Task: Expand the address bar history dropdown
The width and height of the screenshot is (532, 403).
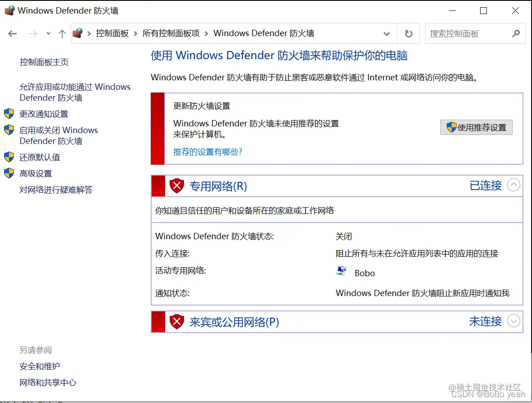Action: [x=386, y=33]
